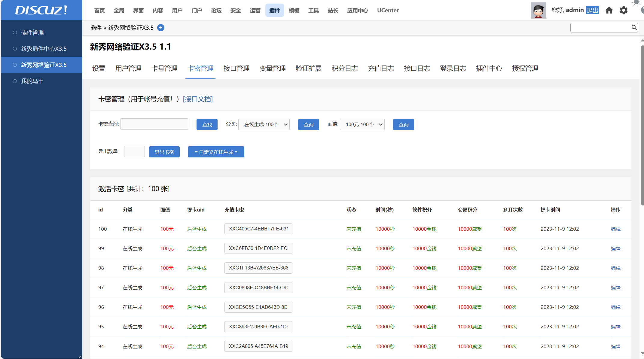Select card code field XXC893F2-9B3FCAE0-1D
This screenshot has height=359, width=644.
[x=258, y=327]
